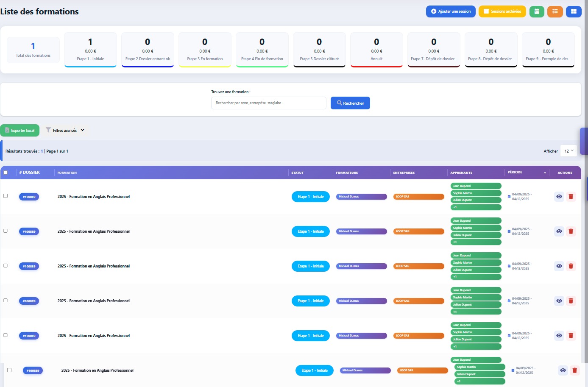Filter by Etape 1 - Initiale card
This screenshot has height=387, width=588.
pyautogui.click(x=90, y=50)
